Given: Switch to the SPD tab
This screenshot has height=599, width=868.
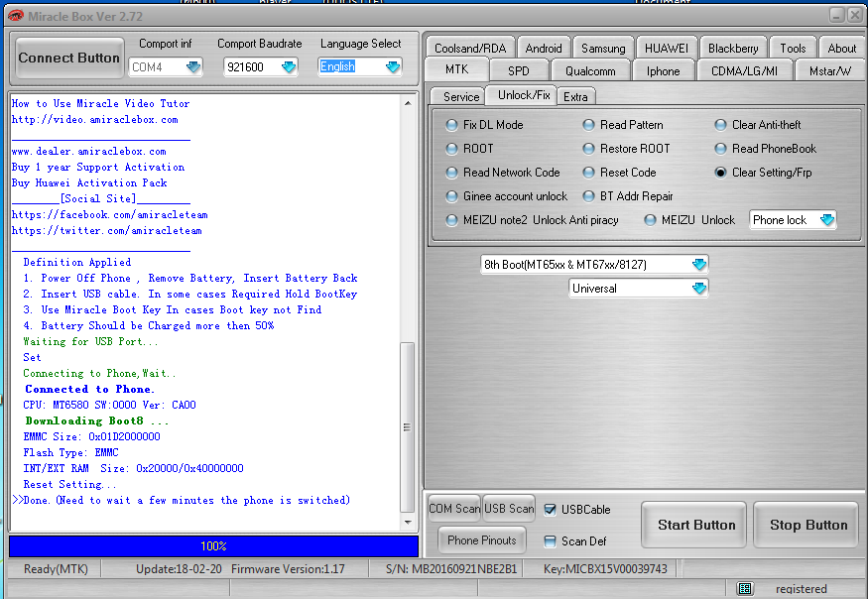Looking at the screenshot, I should (x=519, y=70).
